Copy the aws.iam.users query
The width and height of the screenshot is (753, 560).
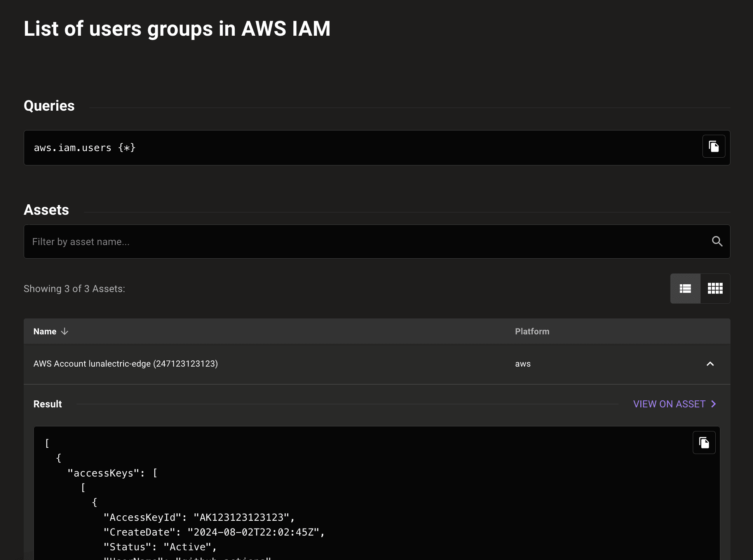(714, 146)
